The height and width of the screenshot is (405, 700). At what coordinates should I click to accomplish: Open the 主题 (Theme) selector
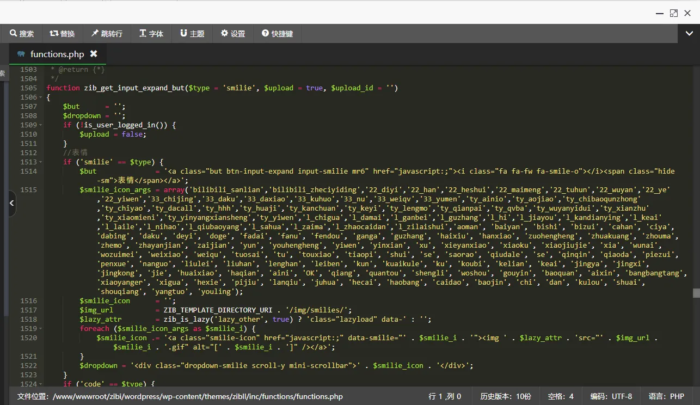(x=193, y=33)
